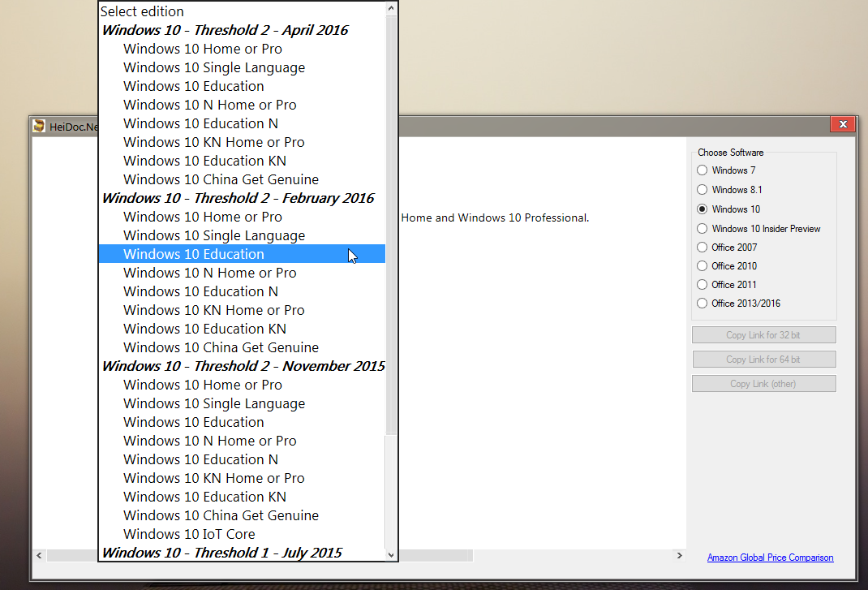Pick Windows 10 China Get Genuine under April 2016

(242, 179)
